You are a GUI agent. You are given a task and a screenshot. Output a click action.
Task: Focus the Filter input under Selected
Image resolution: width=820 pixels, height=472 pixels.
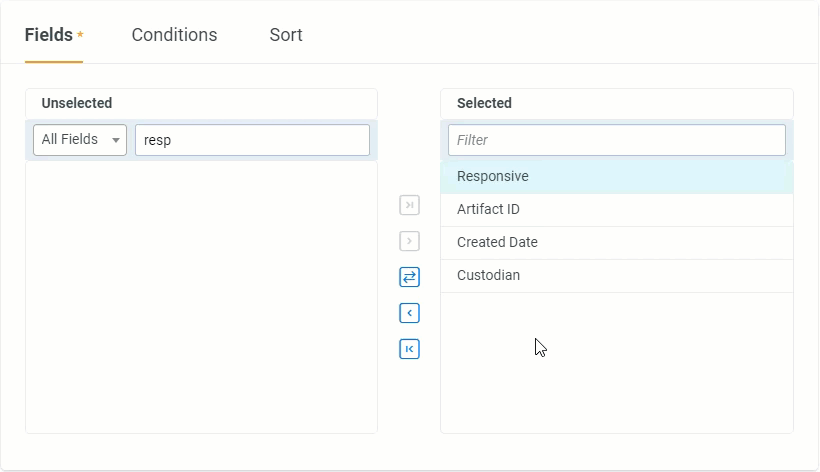(x=616, y=140)
